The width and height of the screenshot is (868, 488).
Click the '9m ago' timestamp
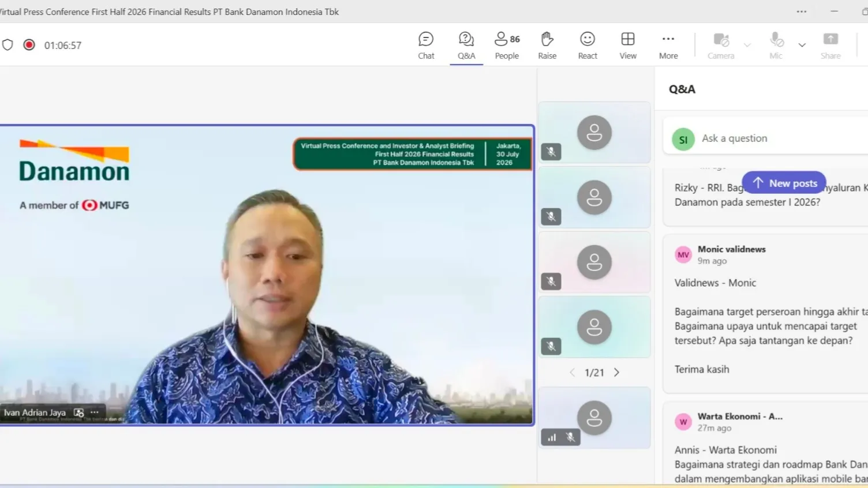[x=712, y=261]
